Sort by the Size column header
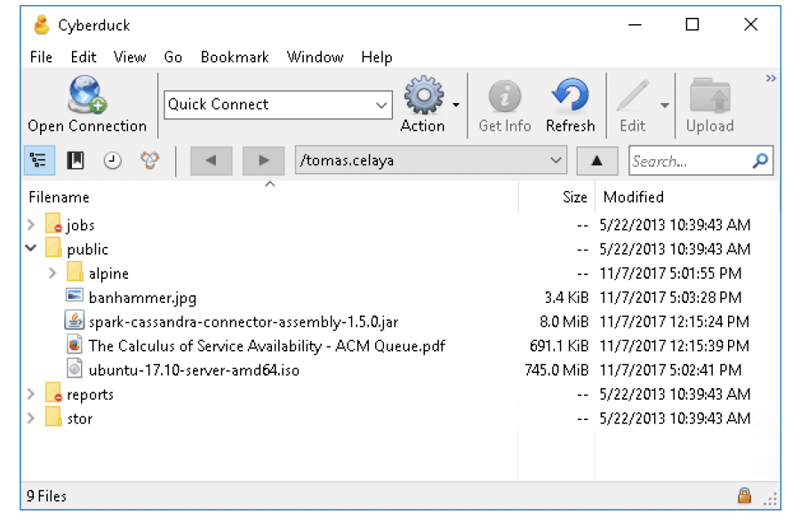800x532 pixels. [x=556, y=196]
